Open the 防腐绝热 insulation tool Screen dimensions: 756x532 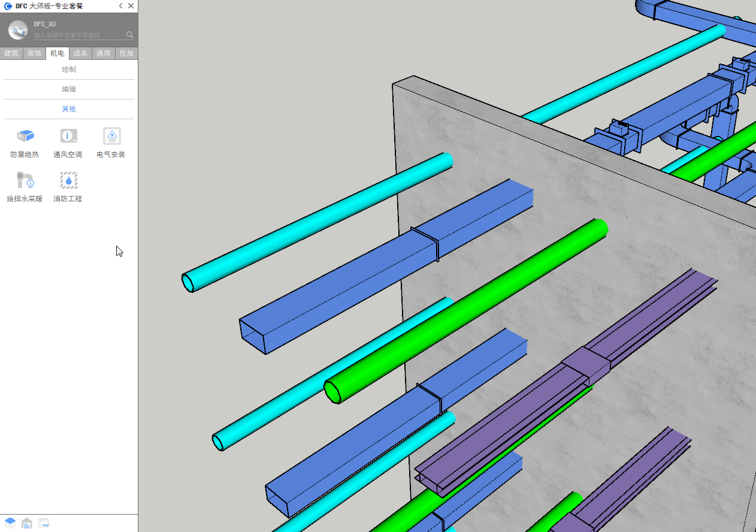[x=25, y=137]
